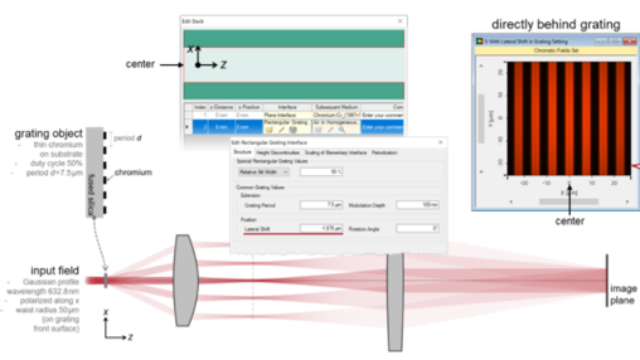Viewport: 640px width, 360px height.
Task: Click the Index column header
Action: point(200,107)
